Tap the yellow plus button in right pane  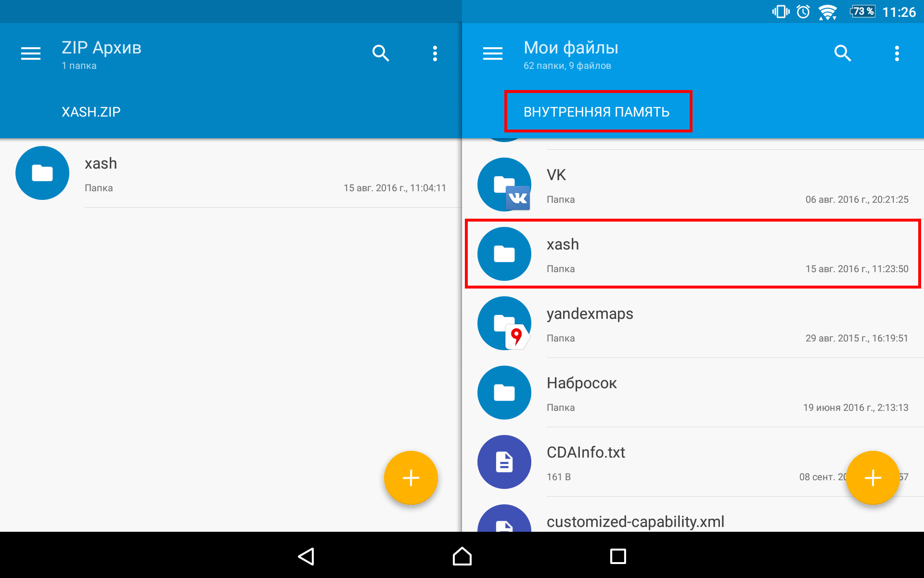tap(873, 478)
